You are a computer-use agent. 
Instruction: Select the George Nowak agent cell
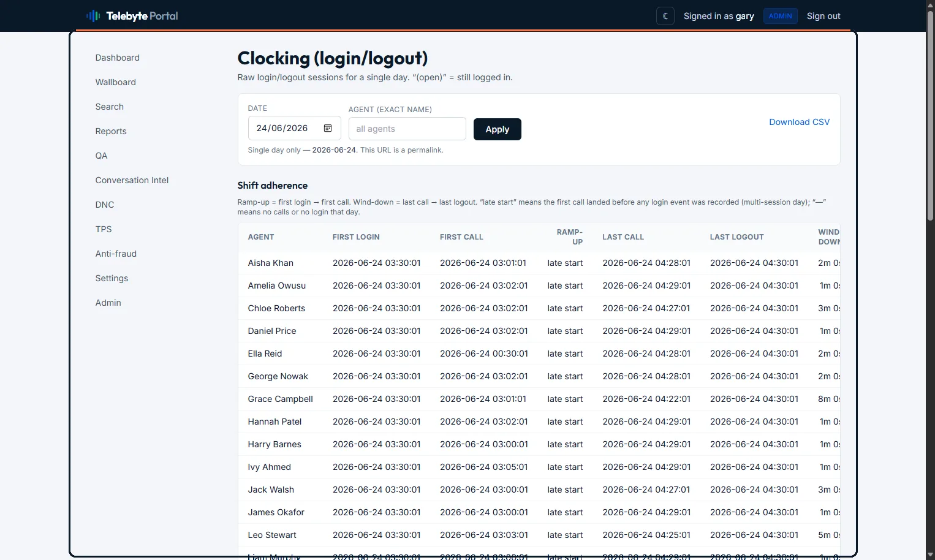[x=278, y=376]
